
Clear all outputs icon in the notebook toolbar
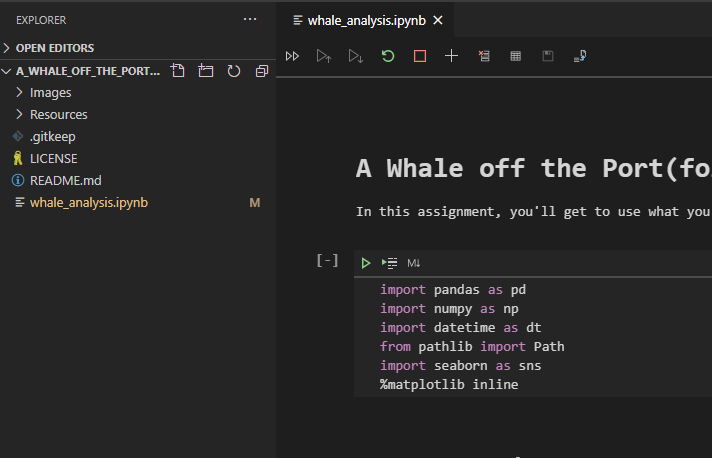[x=484, y=56]
